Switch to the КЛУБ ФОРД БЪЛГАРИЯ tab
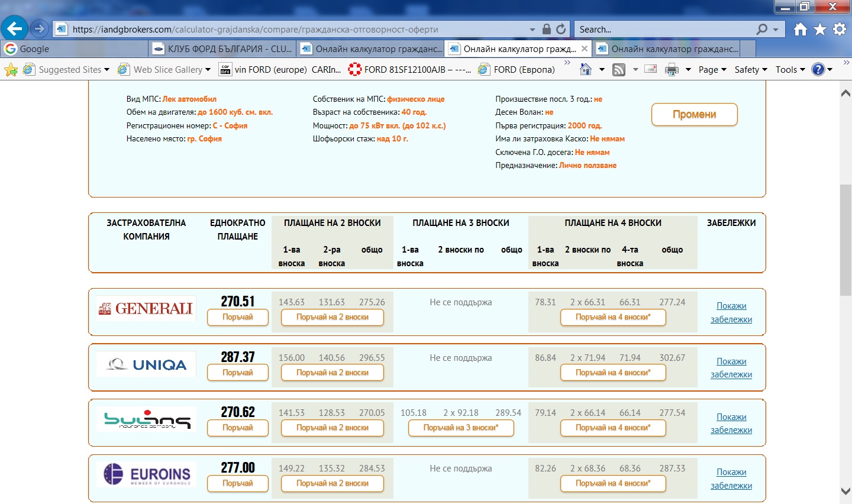 pos(222,49)
